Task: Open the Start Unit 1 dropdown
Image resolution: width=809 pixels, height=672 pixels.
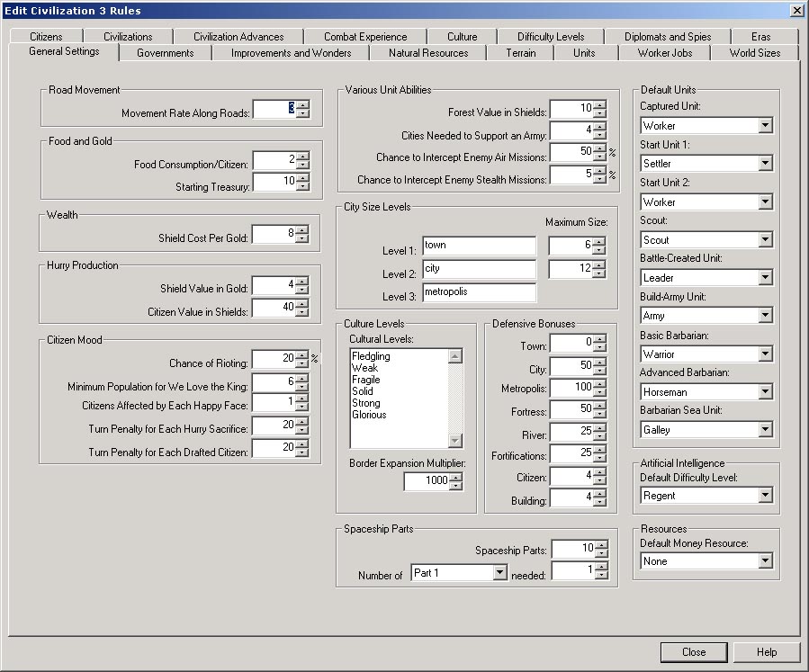Action: click(765, 164)
